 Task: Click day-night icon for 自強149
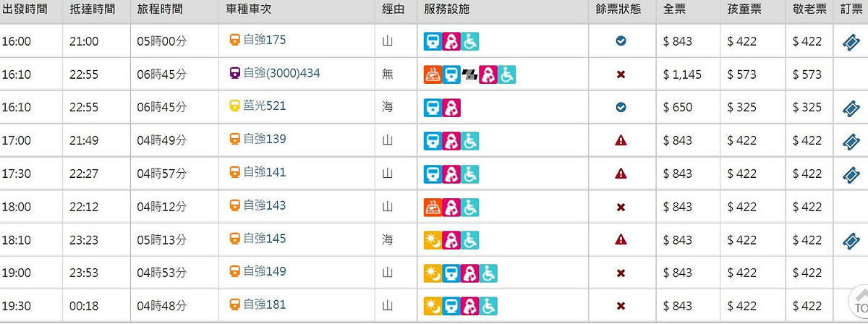point(433,273)
